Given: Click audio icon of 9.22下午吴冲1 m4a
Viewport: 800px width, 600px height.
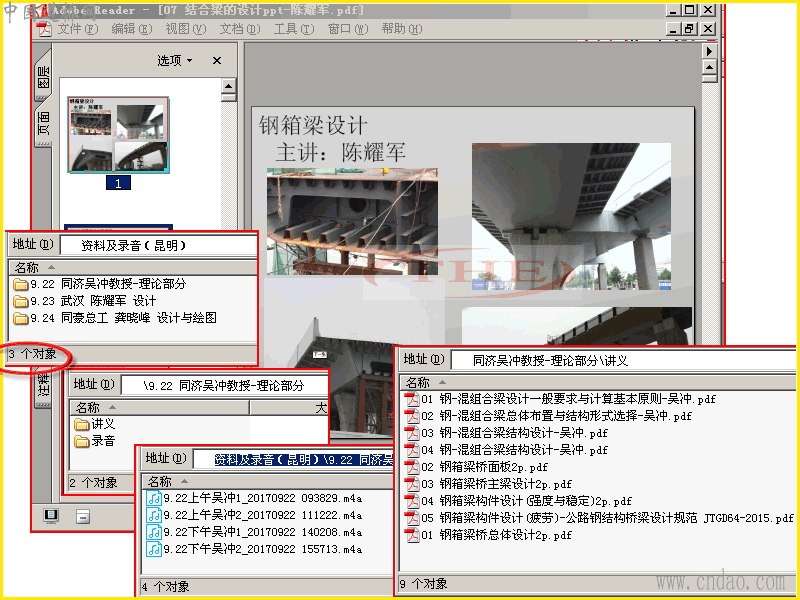Looking at the screenshot, I should 154,533.
